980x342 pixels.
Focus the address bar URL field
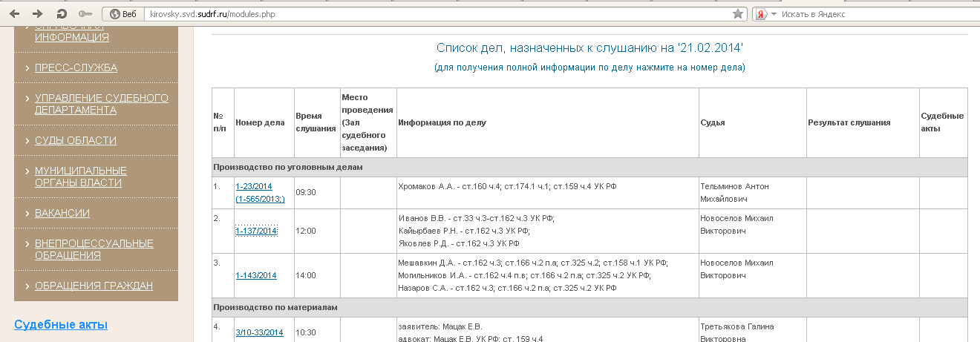coord(438,14)
